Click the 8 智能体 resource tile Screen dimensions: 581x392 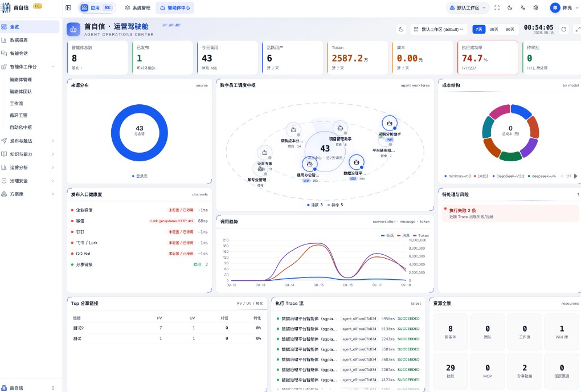click(450, 332)
